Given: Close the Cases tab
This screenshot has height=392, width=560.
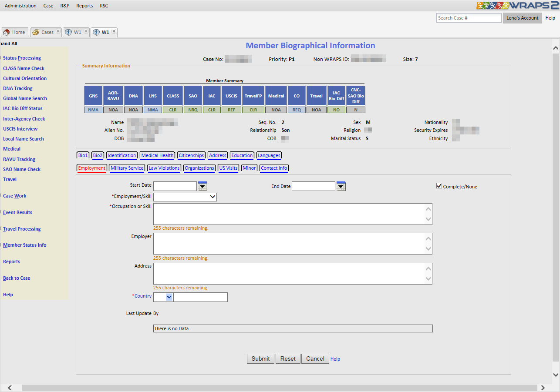Looking at the screenshot, I should [x=58, y=31].
